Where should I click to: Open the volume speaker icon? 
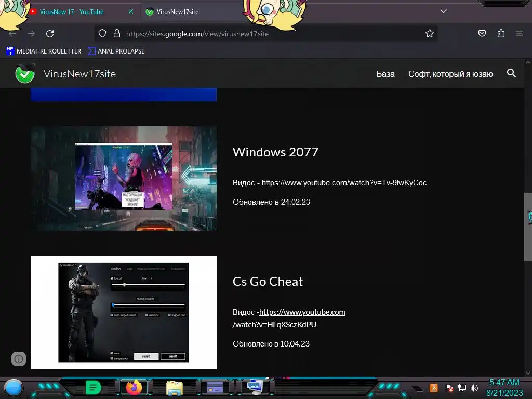click(474, 388)
